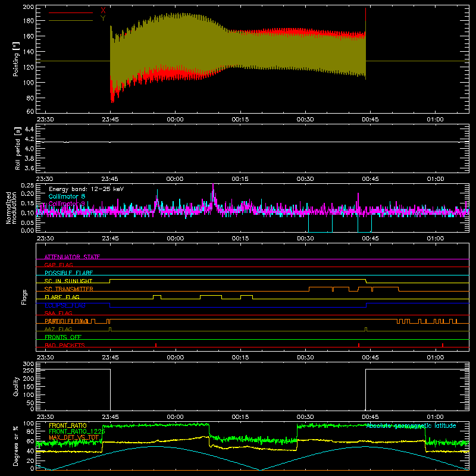Click the 'Normalized modulation' axis title
476x476 pixels.
point(11,208)
